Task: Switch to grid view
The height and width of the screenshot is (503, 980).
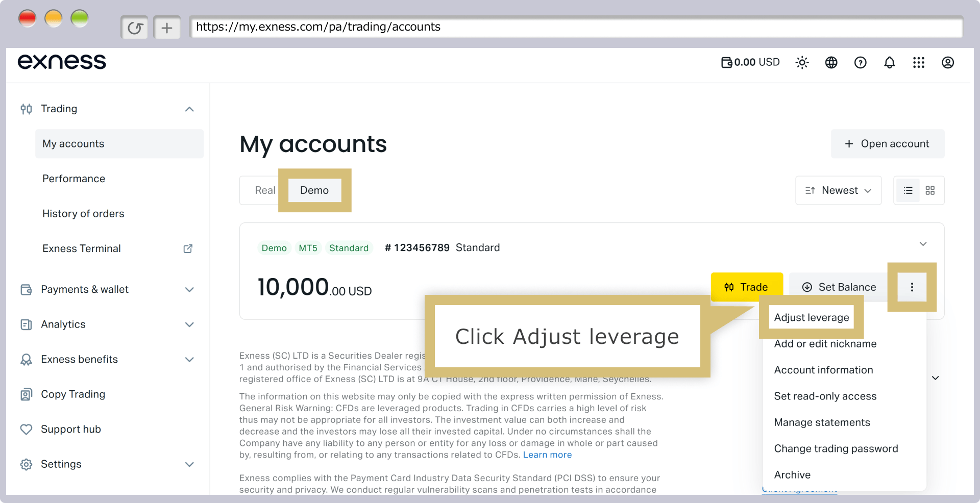Action: click(x=930, y=190)
